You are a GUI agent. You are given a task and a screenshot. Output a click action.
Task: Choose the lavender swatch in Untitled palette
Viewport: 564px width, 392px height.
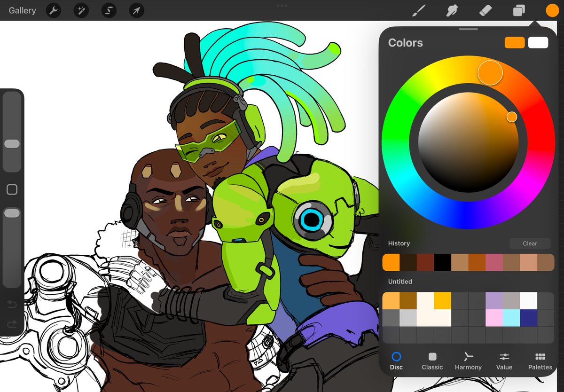[494, 300]
